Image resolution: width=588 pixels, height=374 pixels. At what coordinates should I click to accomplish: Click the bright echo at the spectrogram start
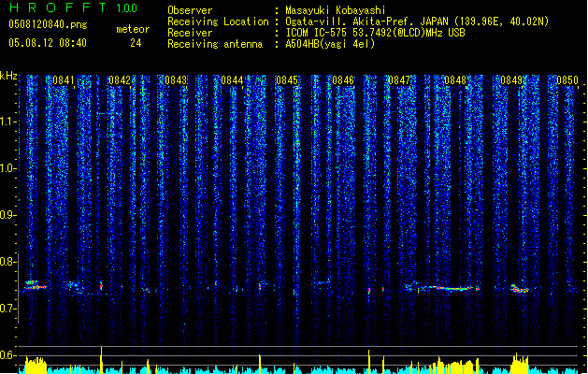pyautogui.click(x=35, y=285)
